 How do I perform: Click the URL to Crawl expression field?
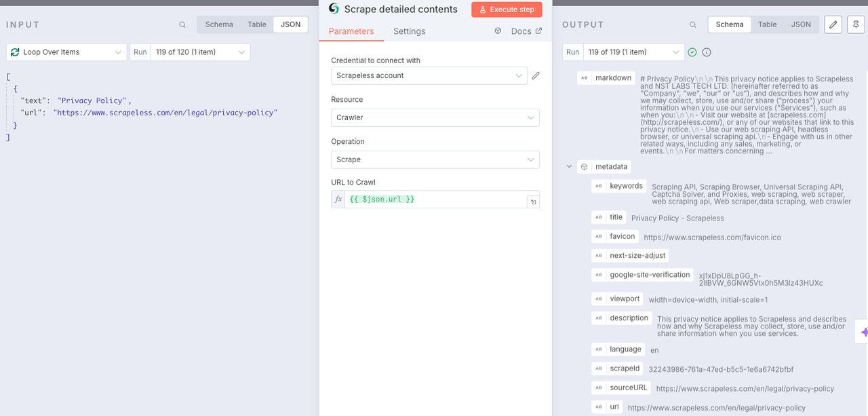click(x=435, y=199)
